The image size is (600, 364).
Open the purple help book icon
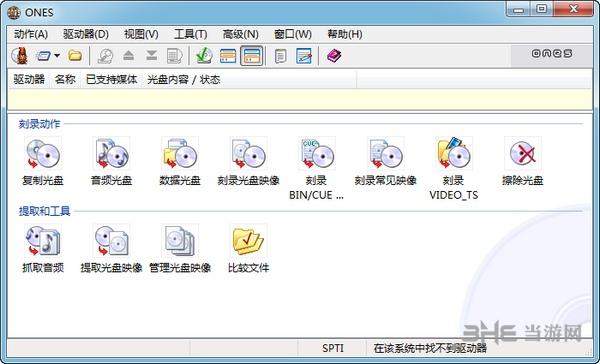tap(334, 56)
